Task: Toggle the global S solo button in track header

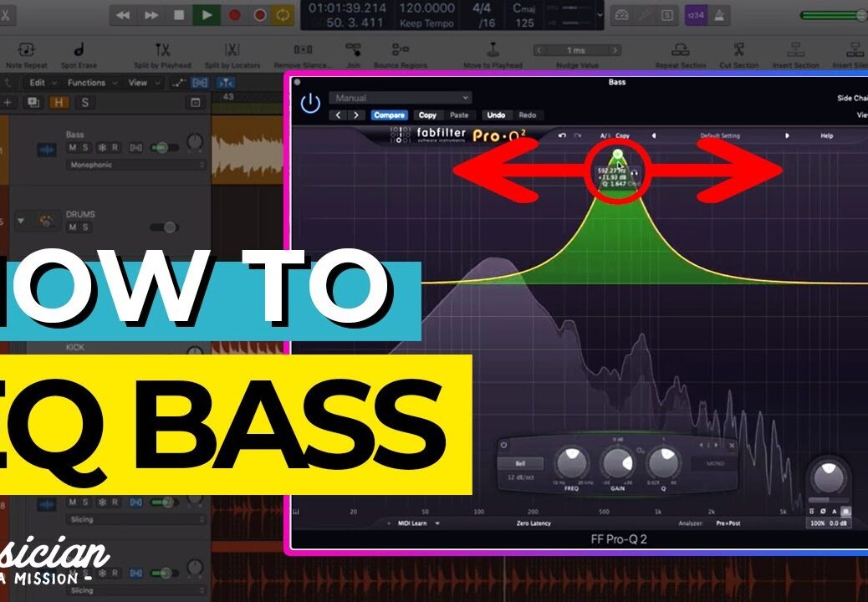Action: 84,103
